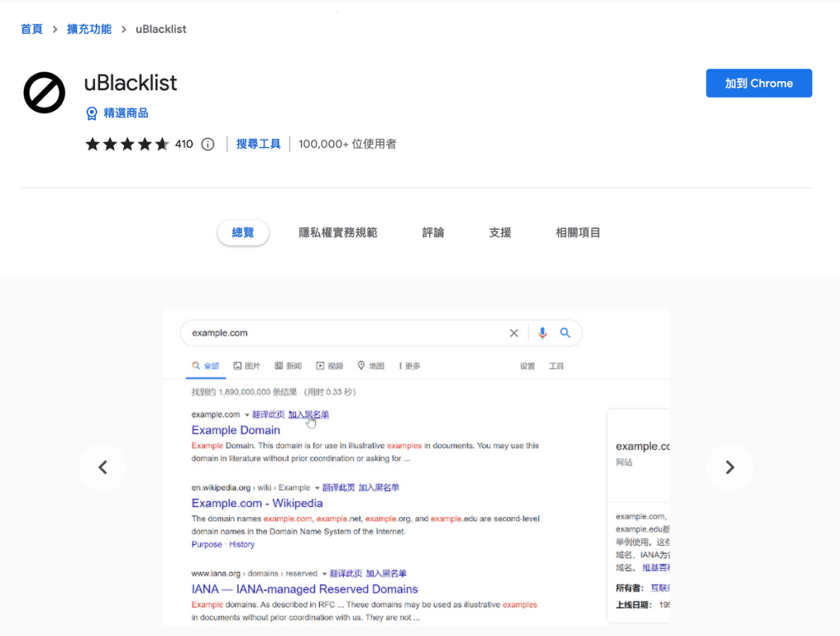Viewport: 840px width, 636px height.
Task: Select the 總覽 tab
Action: (243, 232)
